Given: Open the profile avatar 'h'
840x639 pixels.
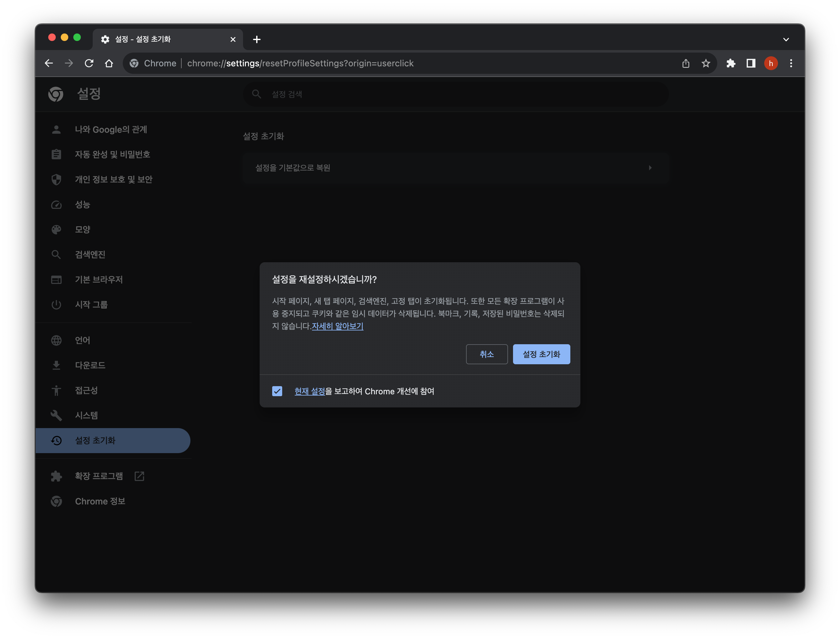Looking at the screenshot, I should coord(771,63).
